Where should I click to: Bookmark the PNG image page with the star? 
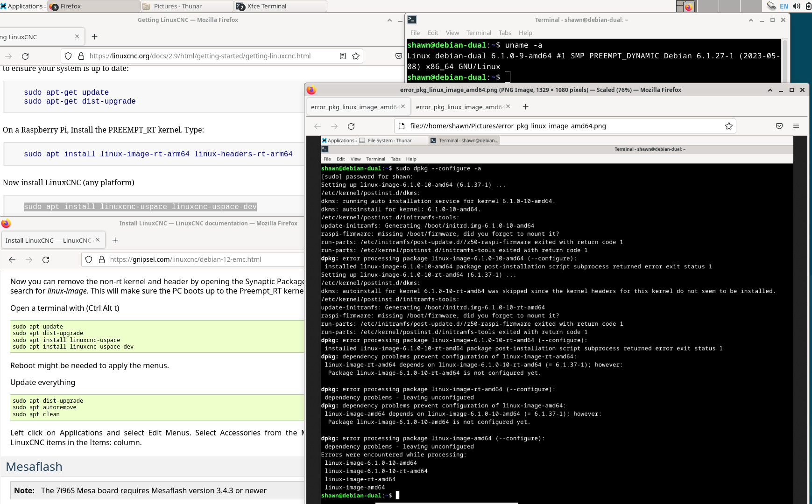click(x=729, y=126)
